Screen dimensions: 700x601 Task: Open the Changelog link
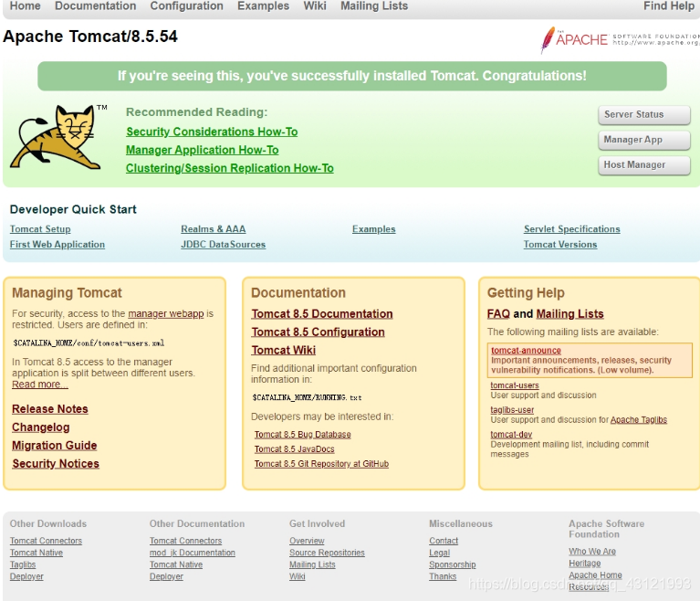(41, 427)
